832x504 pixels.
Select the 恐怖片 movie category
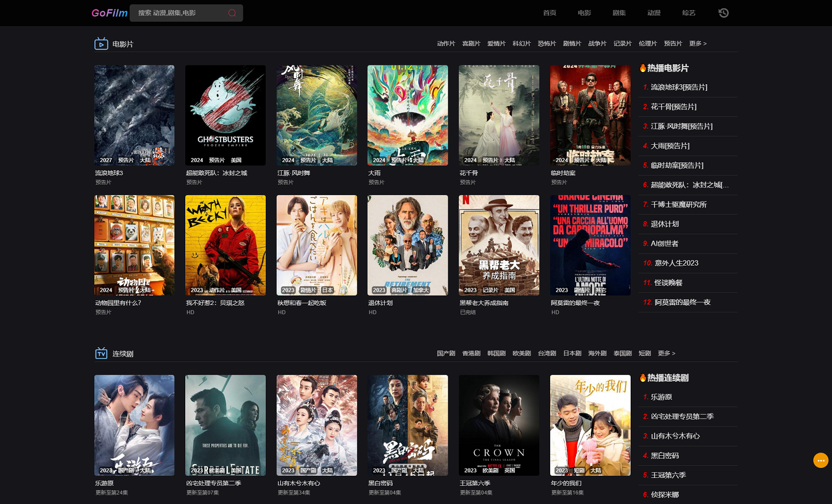tap(547, 43)
